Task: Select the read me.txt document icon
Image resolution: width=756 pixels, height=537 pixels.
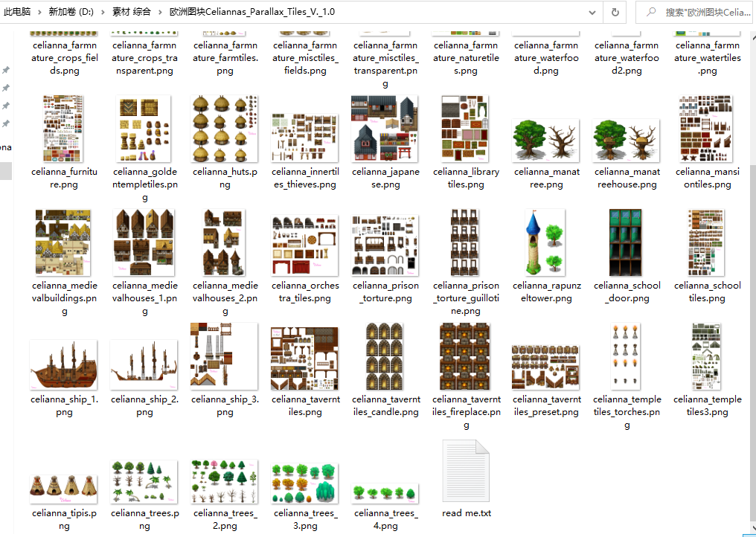Action: [x=466, y=471]
